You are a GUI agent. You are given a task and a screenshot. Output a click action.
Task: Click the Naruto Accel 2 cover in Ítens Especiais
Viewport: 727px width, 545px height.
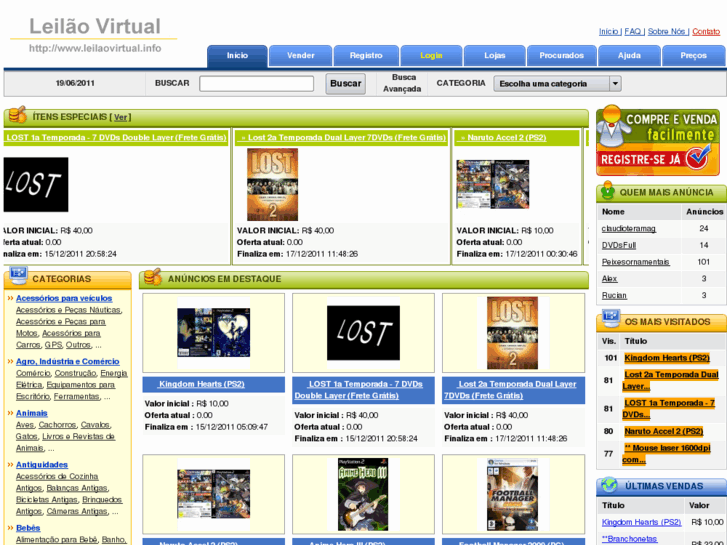coord(492,184)
